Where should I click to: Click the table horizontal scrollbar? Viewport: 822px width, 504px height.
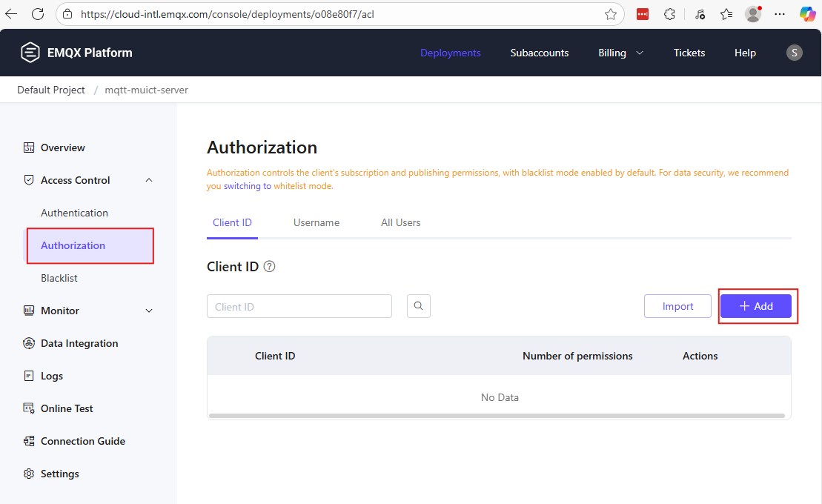(x=497, y=416)
